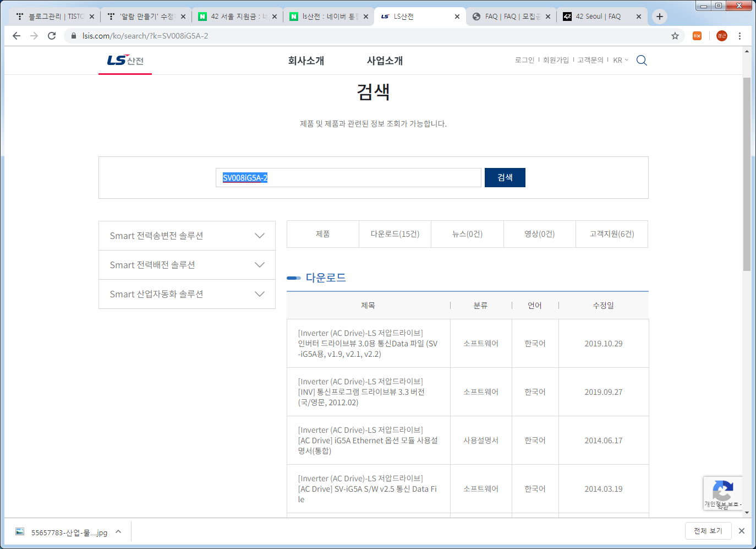Switch to the '알람 만들기' 수정 tab

click(146, 17)
